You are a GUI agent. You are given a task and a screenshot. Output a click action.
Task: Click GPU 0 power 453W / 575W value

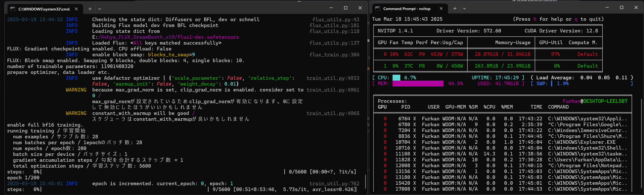click(446, 54)
